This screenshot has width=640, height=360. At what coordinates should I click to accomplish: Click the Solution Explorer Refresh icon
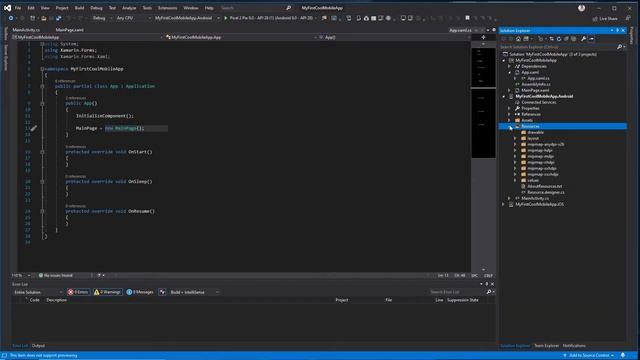click(x=559, y=39)
